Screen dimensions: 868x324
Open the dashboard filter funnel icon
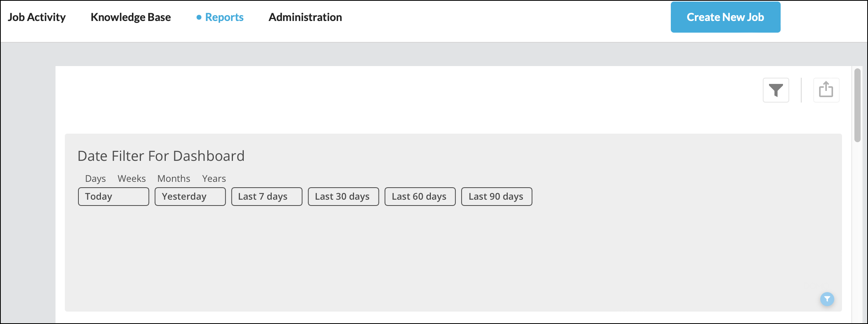point(776,90)
